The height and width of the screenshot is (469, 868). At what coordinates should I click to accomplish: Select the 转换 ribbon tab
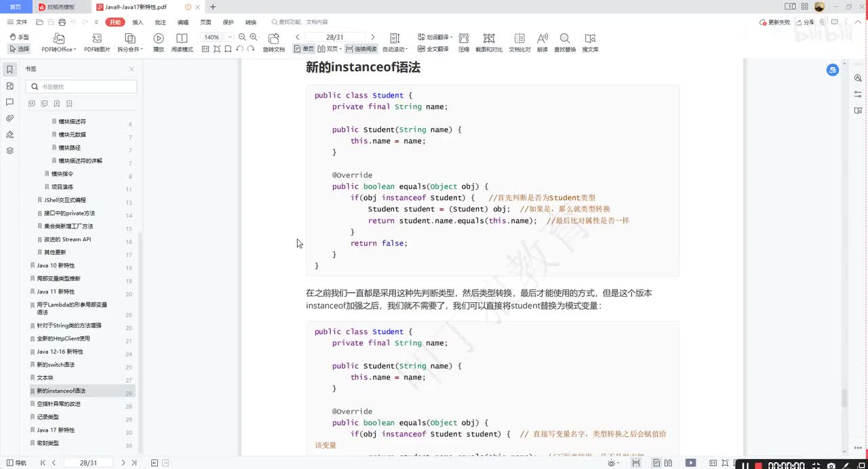(251, 22)
